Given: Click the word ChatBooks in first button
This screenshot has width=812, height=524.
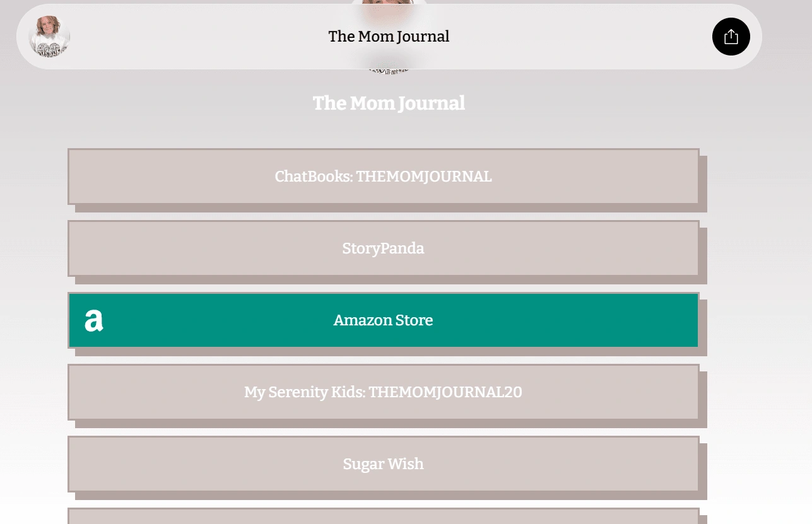Looking at the screenshot, I should tap(313, 177).
